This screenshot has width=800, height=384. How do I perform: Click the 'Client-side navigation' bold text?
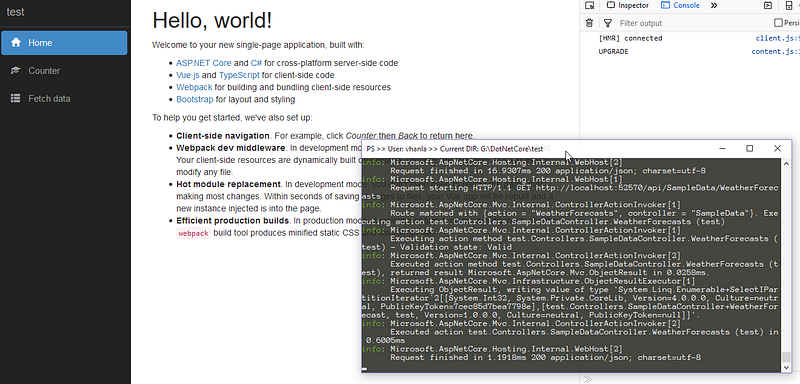222,136
